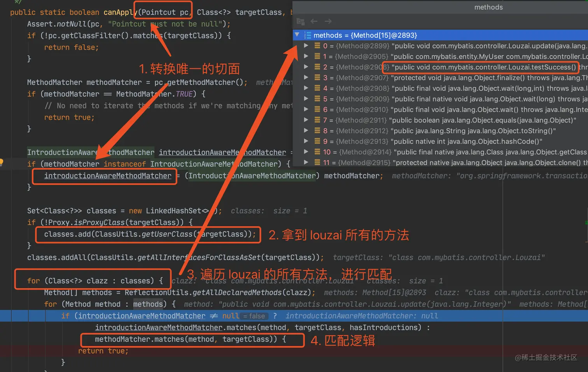
Task: Click the field icon of element 11 (Method@2915)
Action: click(x=317, y=162)
